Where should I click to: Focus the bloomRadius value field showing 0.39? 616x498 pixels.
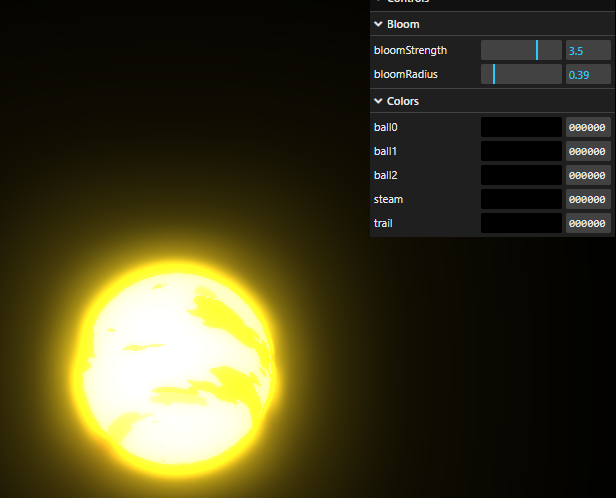[x=588, y=74]
